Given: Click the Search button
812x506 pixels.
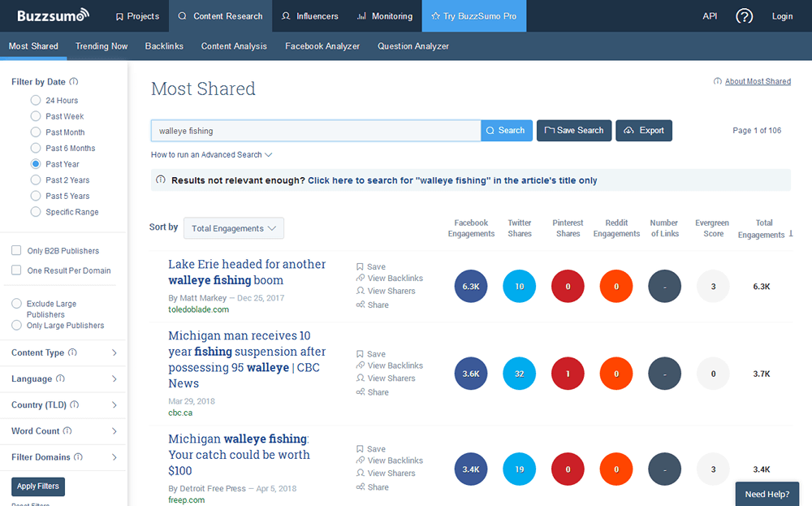Looking at the screenshot, I should (507, 131).
